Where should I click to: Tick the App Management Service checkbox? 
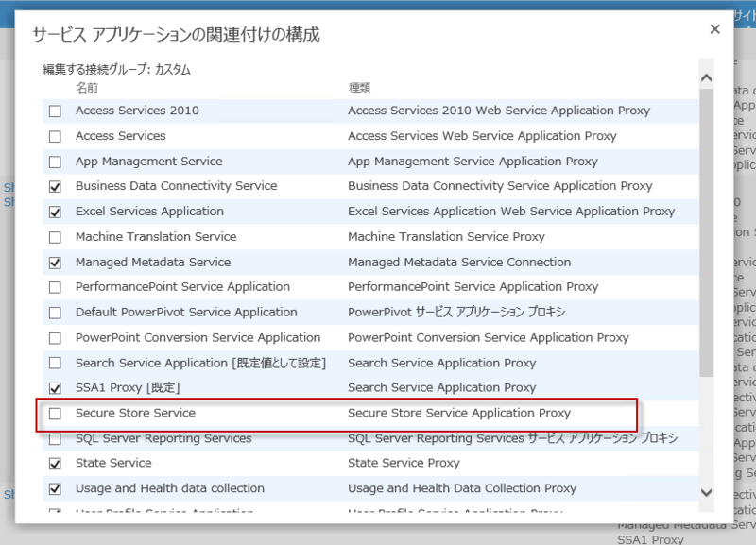click(55, 162)
